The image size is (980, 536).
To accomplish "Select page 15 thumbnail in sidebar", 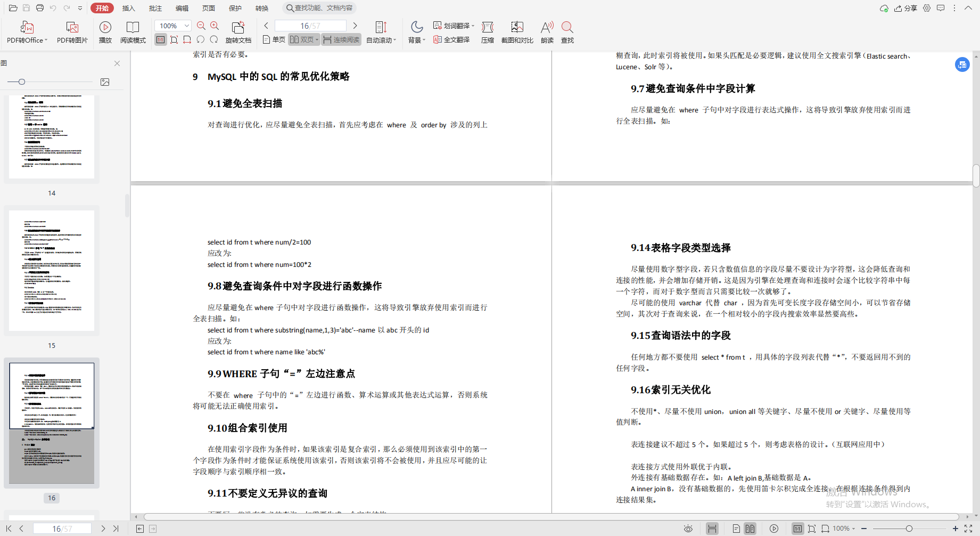I will coord(51,270).
